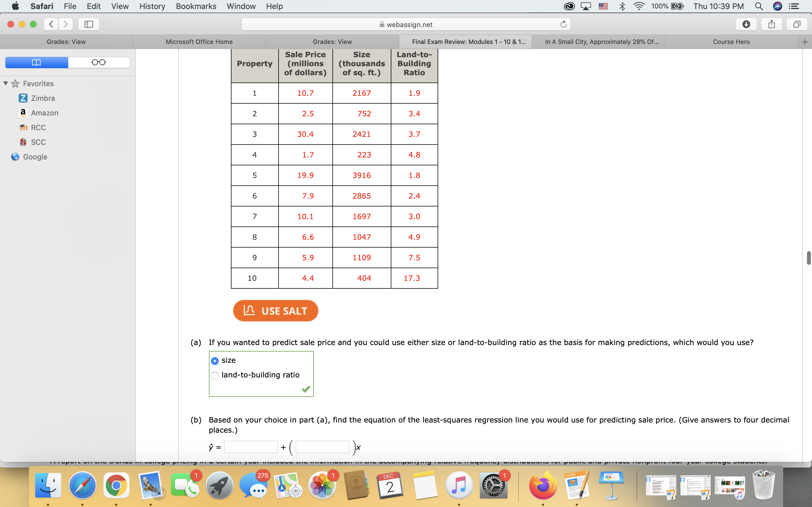Switch to the Bookmarks sidebar tab
The image size is (812, 507).
click(x=37, y=62)
